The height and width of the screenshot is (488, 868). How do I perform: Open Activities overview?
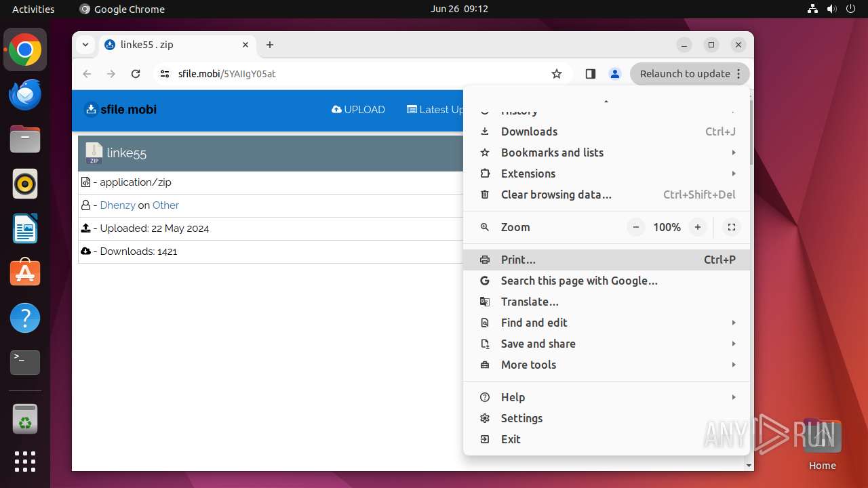coord(33,9)
